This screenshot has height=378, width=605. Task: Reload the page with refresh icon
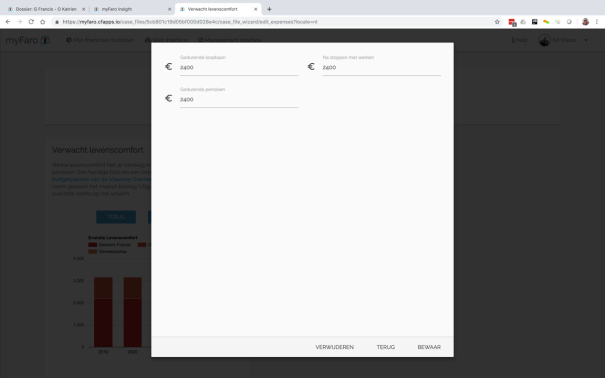click(x=31, y=22)
